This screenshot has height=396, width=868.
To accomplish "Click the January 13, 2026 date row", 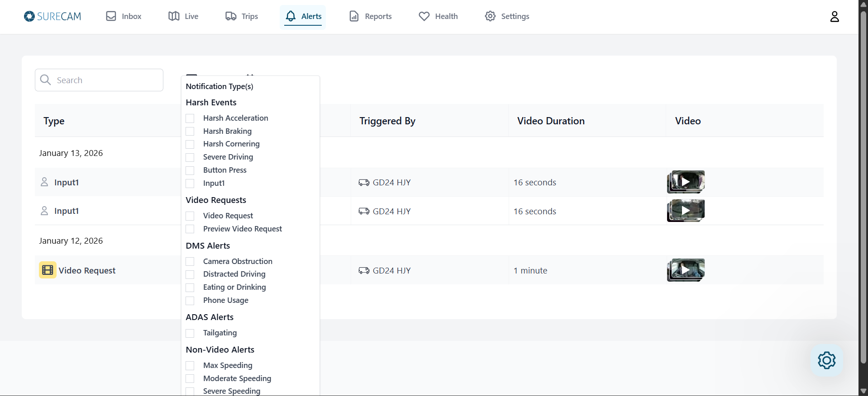I will click(71, 153).
